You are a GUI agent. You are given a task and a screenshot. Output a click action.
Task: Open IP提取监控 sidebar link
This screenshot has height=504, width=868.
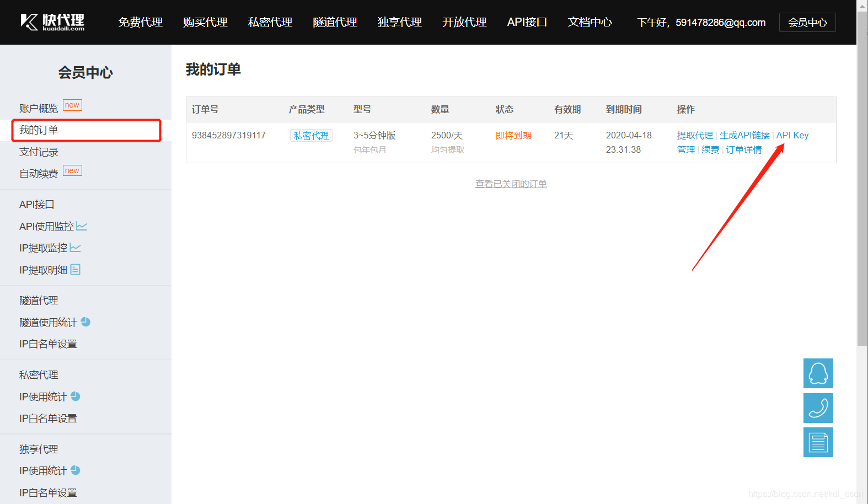[43, 248]
